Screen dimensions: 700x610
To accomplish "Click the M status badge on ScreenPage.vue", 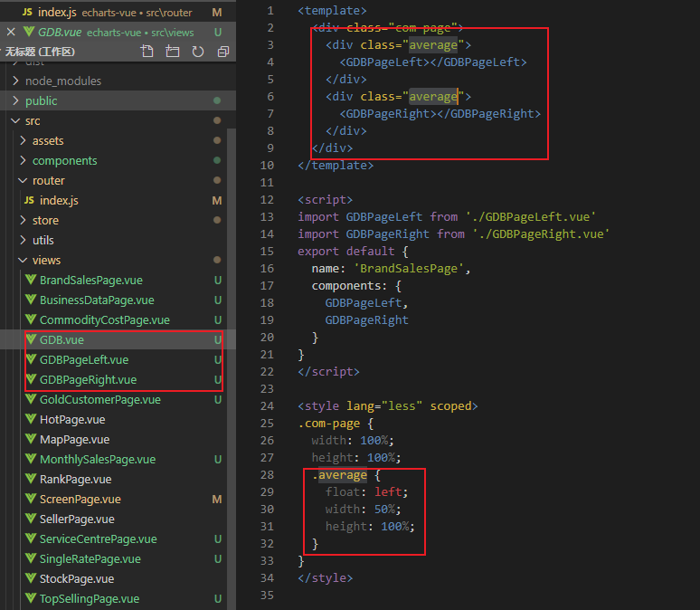I will tap(217, 499).
